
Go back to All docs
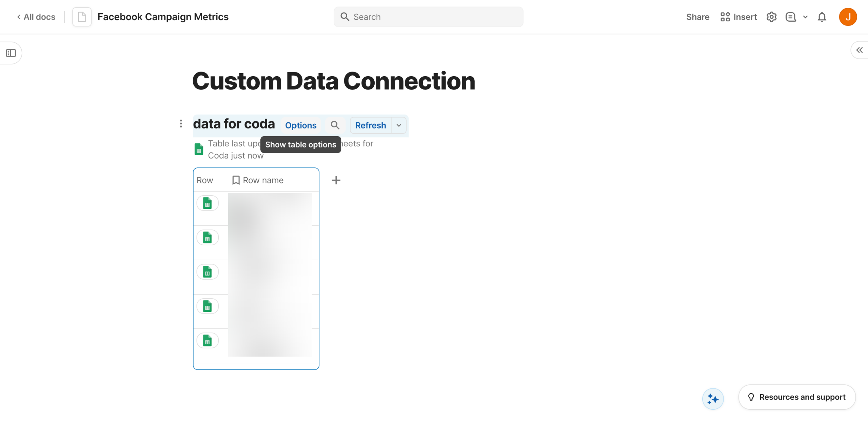[x=36, y=17]
